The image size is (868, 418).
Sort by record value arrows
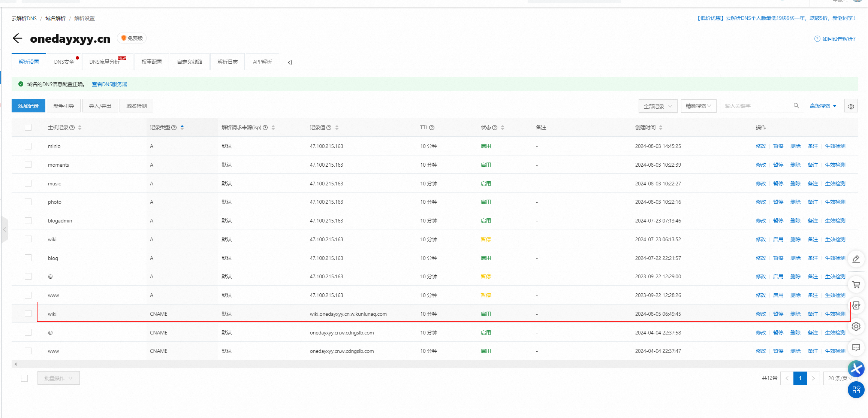coord(337,127)
